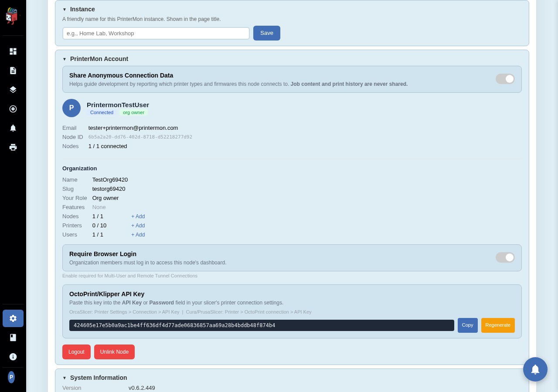Click slug value testorg69420
The width and height of the screenshot is (558, 392).
pyautogui.click(x=109, y=189)
